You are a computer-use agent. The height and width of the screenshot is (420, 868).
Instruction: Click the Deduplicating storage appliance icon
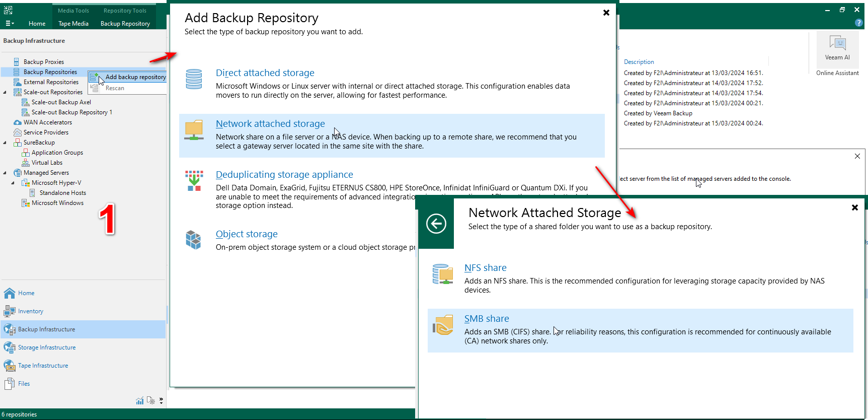(x=194, y=181)
